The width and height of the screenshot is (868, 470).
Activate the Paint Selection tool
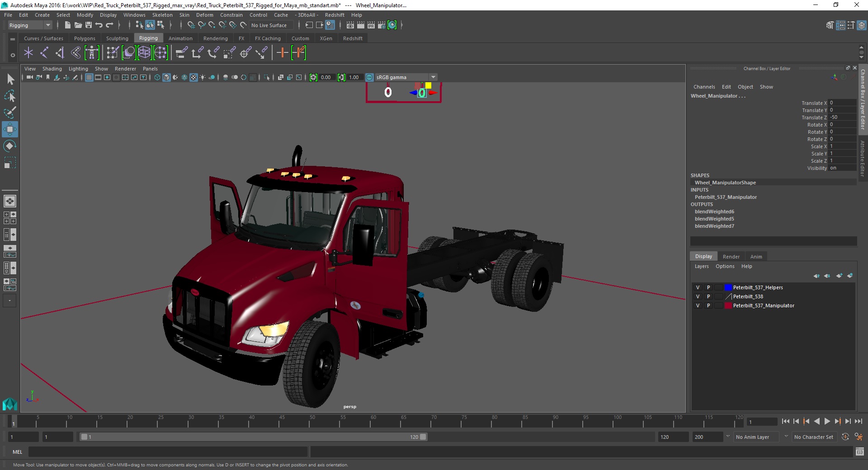10,113
